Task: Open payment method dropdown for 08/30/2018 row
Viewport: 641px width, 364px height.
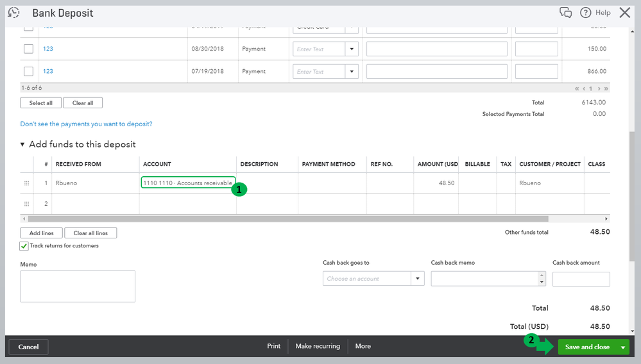Action: pos(352,49)
